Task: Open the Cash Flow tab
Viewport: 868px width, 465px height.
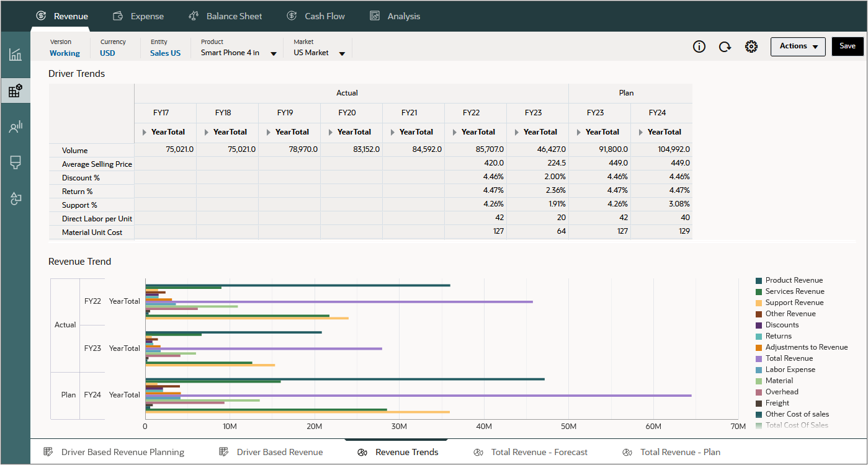Action: pyautogui.click(x=316, y=16)
